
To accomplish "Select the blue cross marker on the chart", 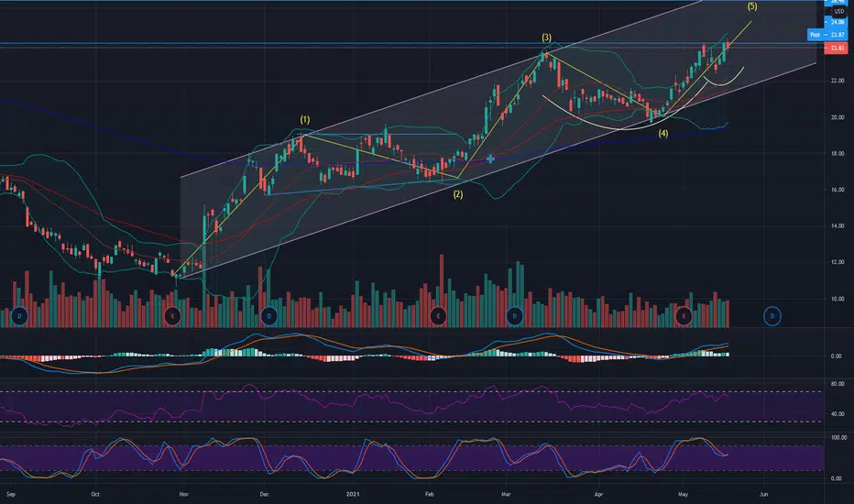I will [x=491, y=159].
